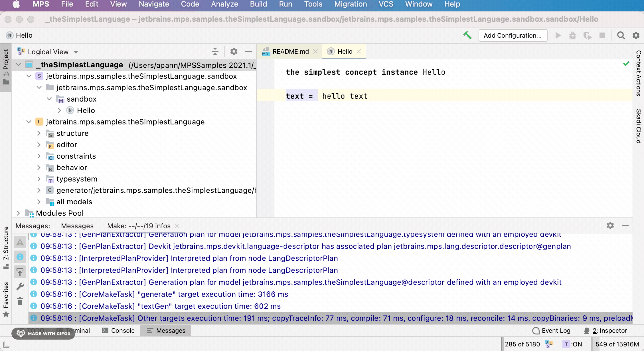644x351 pixels.
Task: Click Collapse All icon in Project panel
Action: click(x=215, y=51)
